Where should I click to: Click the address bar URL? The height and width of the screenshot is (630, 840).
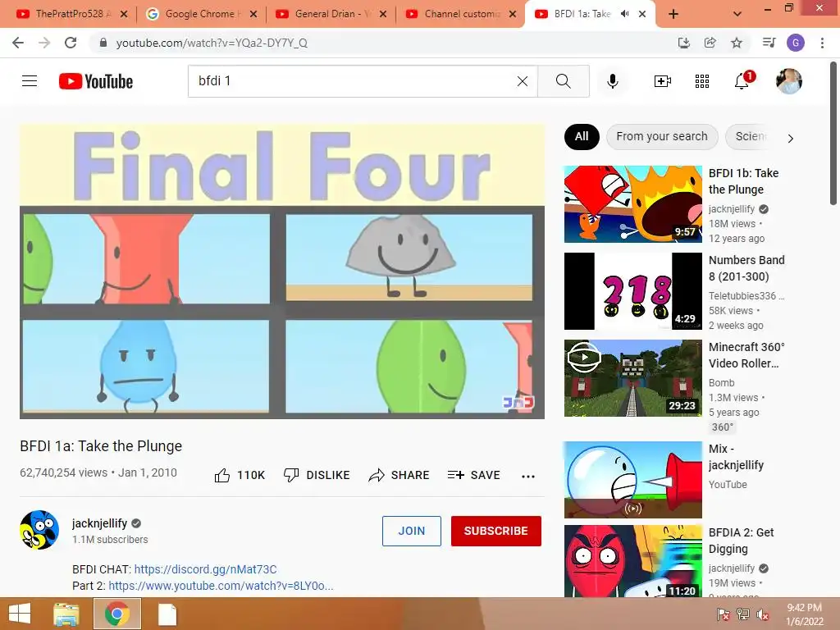coord(212,43)
